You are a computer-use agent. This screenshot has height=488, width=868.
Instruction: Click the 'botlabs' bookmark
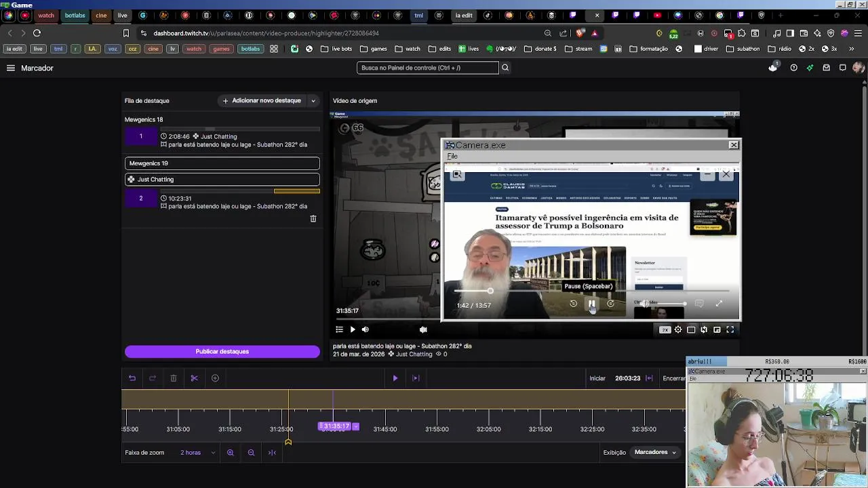[x=250, y=49]
